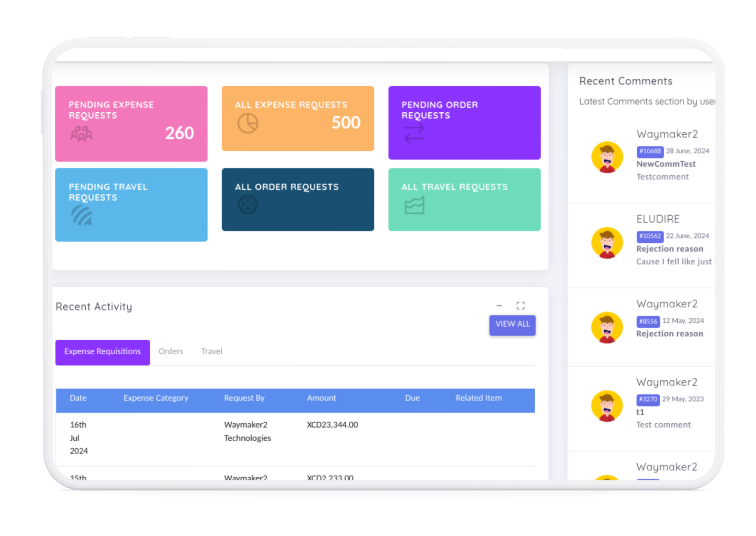This screenshot has height=536, width=756.
Task: Expand Recent Activity panel to fullscreen
Action: 520,306
